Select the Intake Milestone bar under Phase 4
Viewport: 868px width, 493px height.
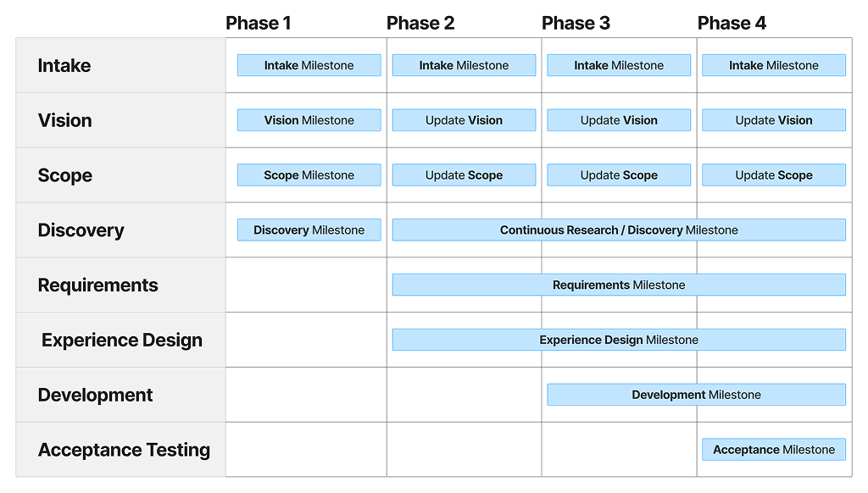click(773, 65)
